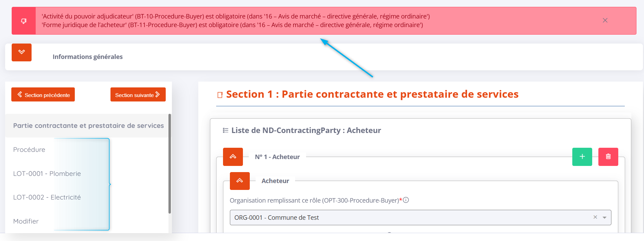Go to Section suivante
The height and width of the screenshot is (241, 644).
pos(138,95)
